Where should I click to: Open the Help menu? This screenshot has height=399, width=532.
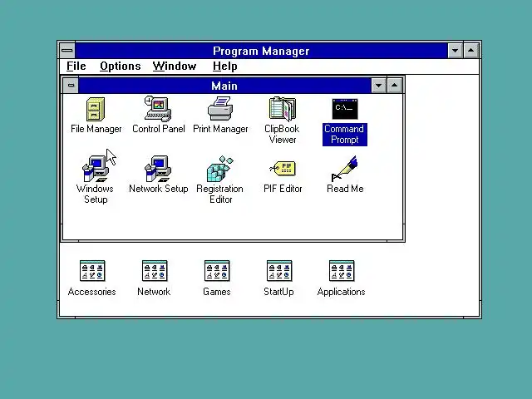click(224, 66)
